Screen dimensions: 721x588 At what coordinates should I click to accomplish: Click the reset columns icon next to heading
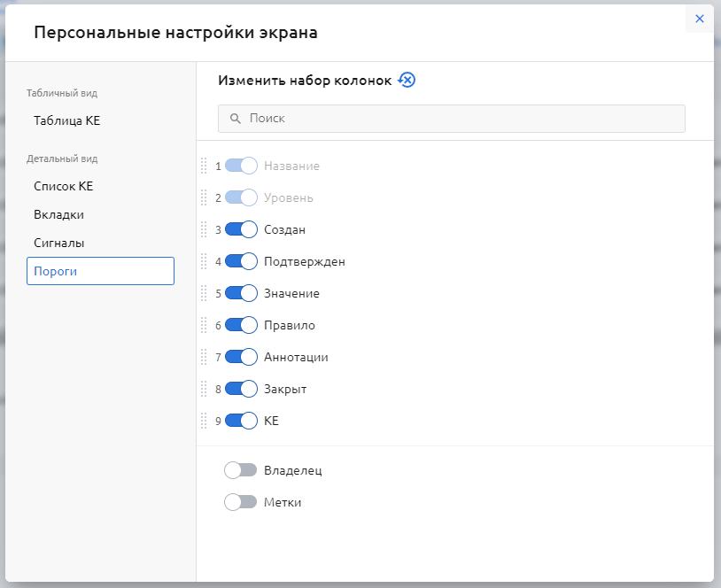point(407,81)
